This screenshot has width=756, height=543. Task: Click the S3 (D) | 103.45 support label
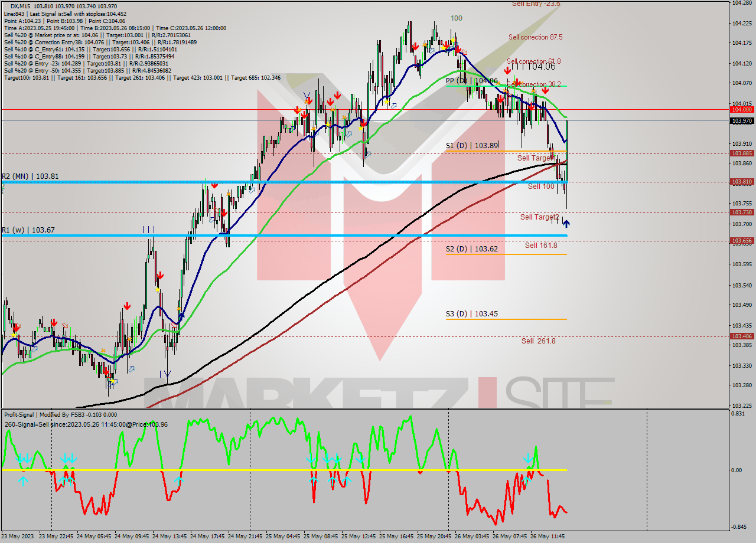472,314
